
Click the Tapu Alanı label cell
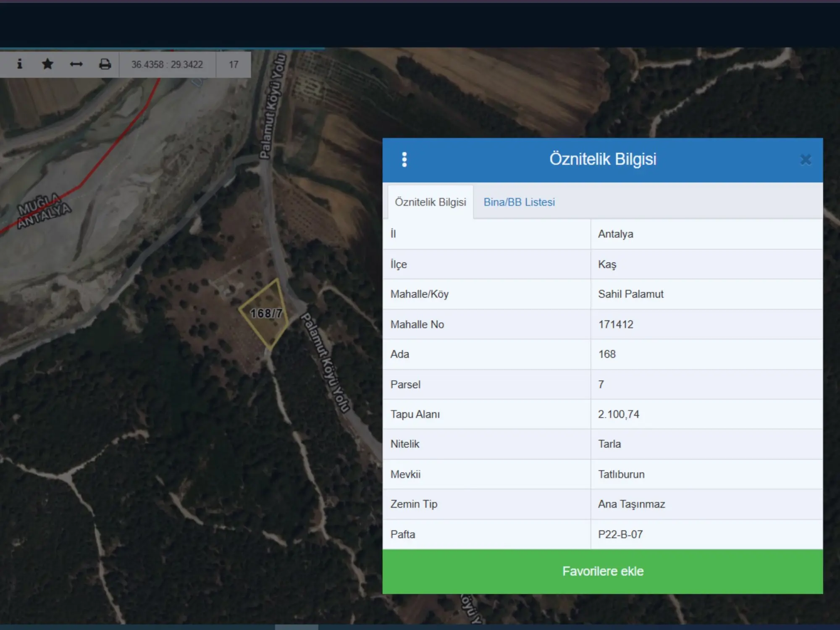pyautogui.click(x=486, y=414)
